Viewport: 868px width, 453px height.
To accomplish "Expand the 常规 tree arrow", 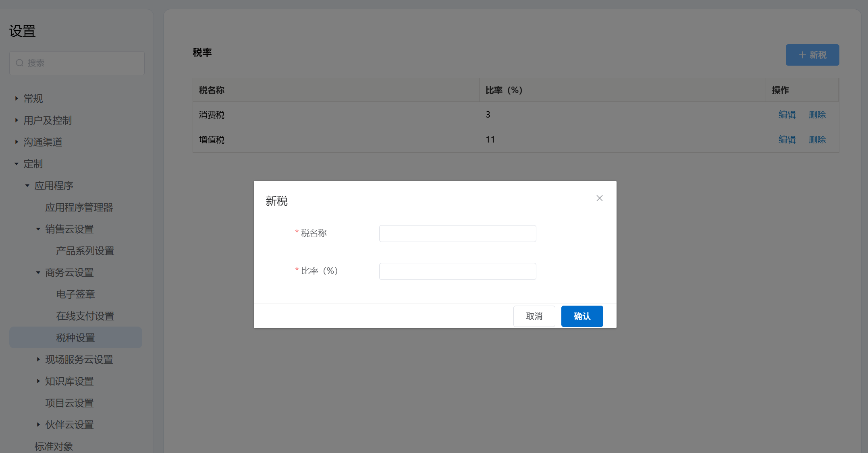I will tap(17, 98).
